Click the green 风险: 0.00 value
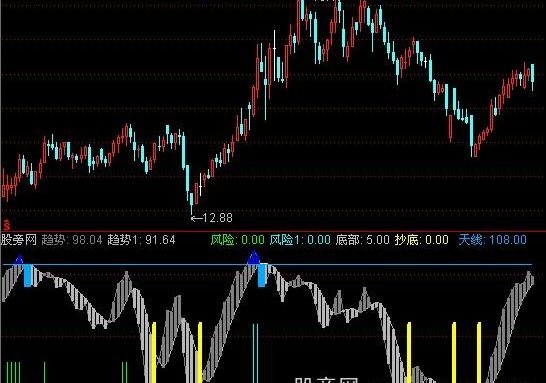The height and width of the screenshot is (383, 546). click(x=237, y=240)
